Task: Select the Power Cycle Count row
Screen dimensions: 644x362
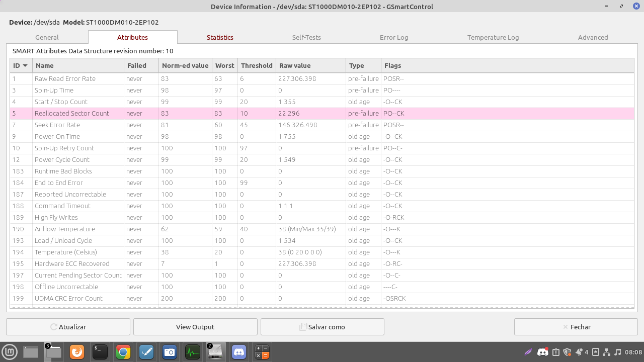Action: (x=322, y=159)
